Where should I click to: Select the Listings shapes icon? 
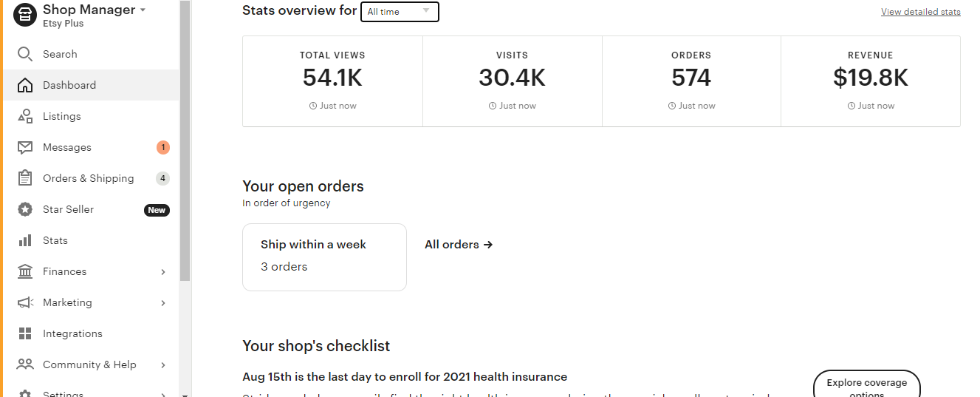click(x=25, y=116)
